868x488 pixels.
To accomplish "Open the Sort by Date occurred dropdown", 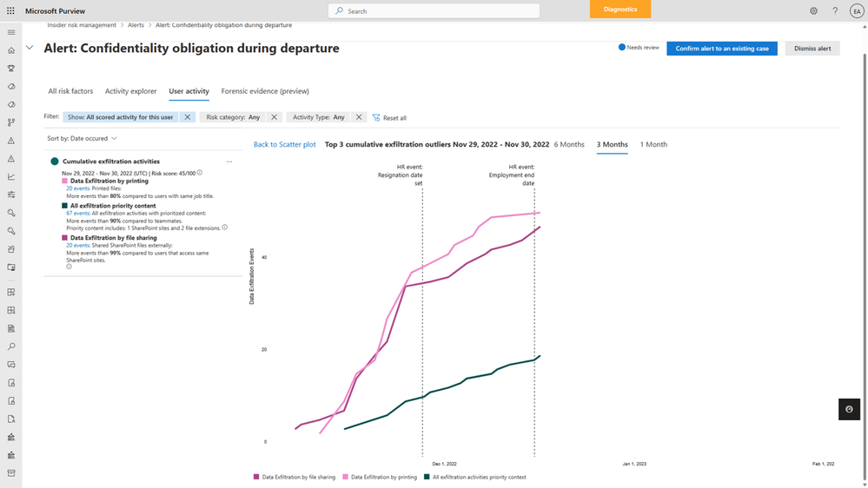I will coord(82,138).
